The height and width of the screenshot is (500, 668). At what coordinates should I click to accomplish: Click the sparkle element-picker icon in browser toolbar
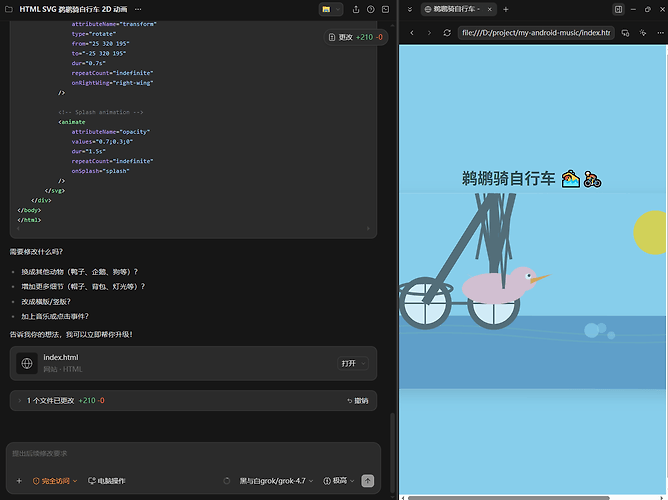coord(643,33)
